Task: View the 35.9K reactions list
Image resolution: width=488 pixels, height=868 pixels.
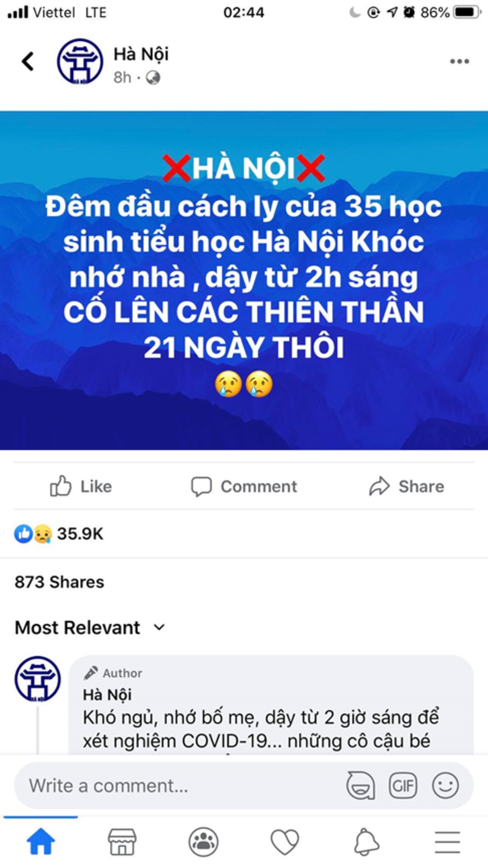Action: (x=59, y=534)
